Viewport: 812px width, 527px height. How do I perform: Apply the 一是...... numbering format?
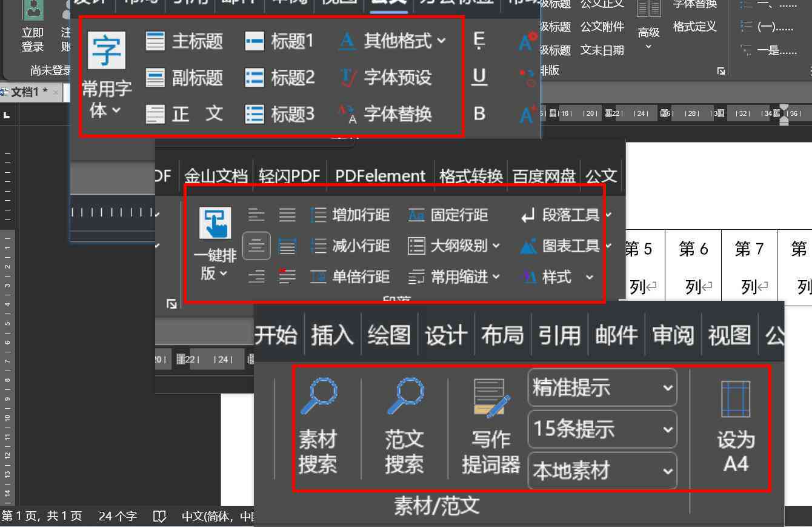pos(768,51)
